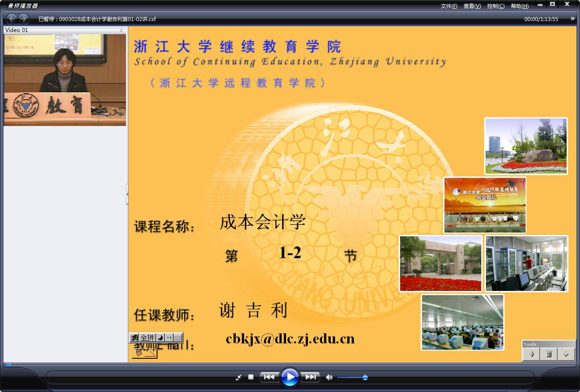Open the 控制(C) menu
The width and height of the screenshot is (580, 392).
496,6
